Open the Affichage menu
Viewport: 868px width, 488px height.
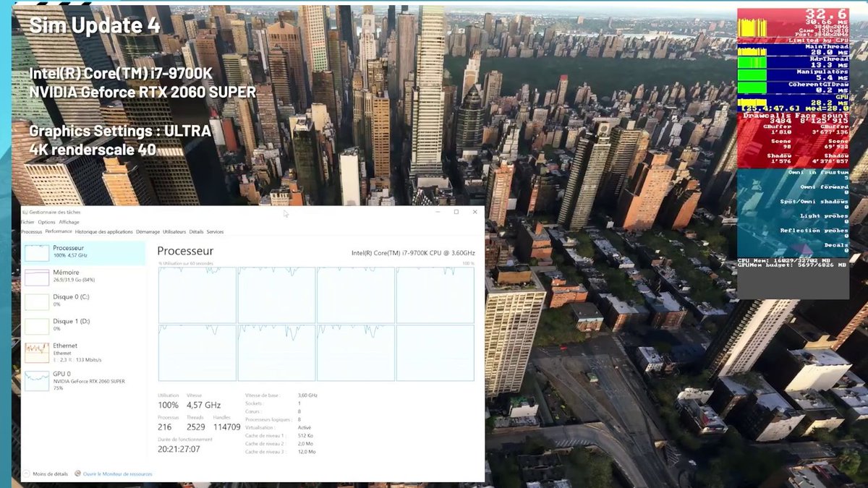[x=69, y=222]
